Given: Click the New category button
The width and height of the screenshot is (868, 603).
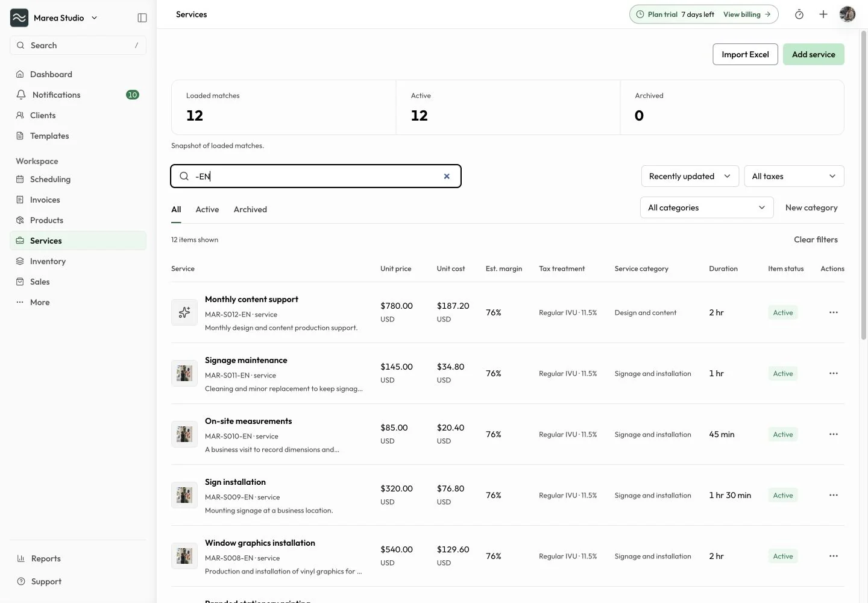Looking at the screenshot, I should tap(811, 207).
